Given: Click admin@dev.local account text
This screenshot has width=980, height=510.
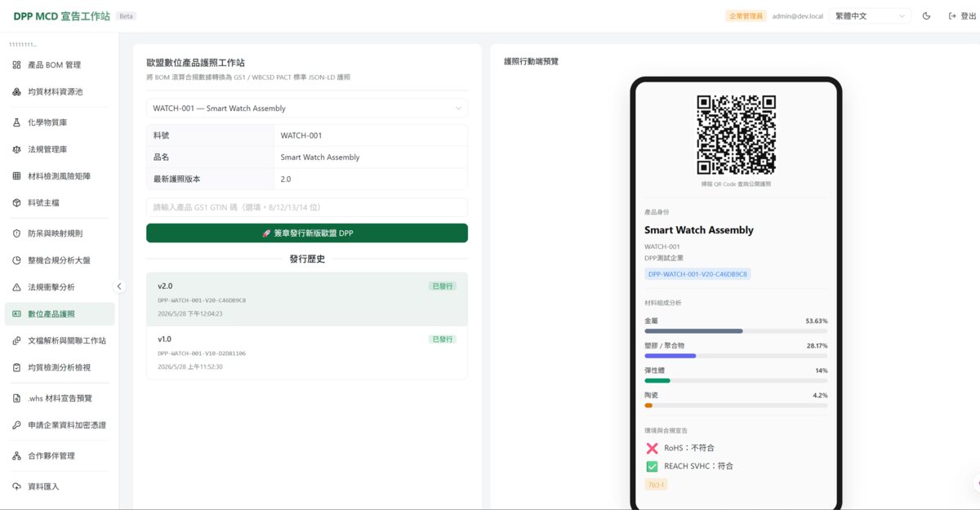Looking at the screenshot, I should 798,16.
